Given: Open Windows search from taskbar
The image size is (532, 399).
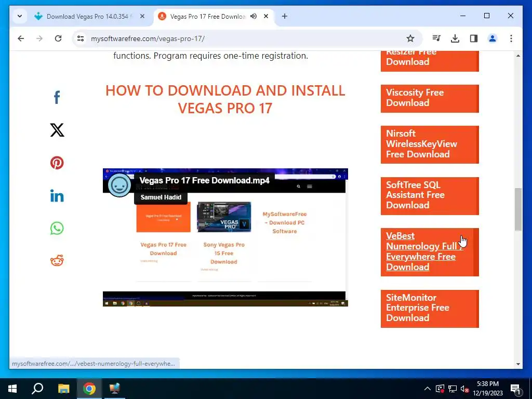Looking at the screenshot, I should click(x=37, y=389).
